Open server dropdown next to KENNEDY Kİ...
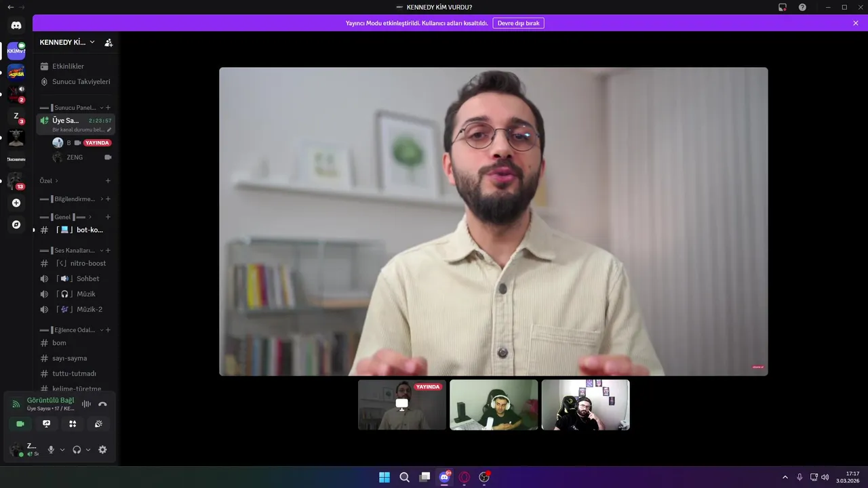 pyautogui.click(x=92, y=42)
